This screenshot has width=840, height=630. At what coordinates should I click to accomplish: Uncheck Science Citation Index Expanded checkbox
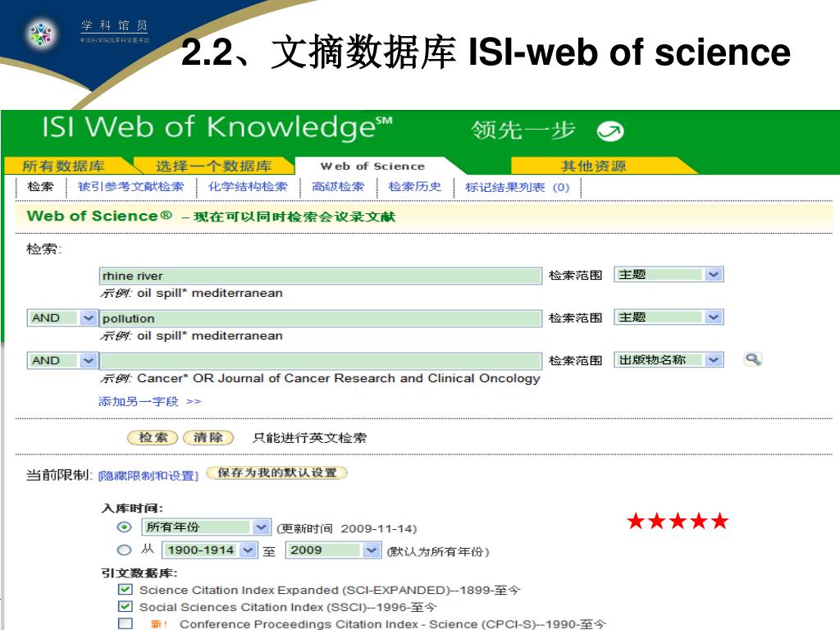point(126,590)
